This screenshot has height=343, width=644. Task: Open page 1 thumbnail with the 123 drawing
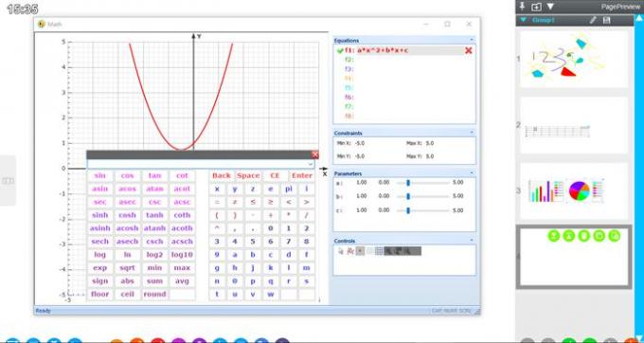pos(574,59)
